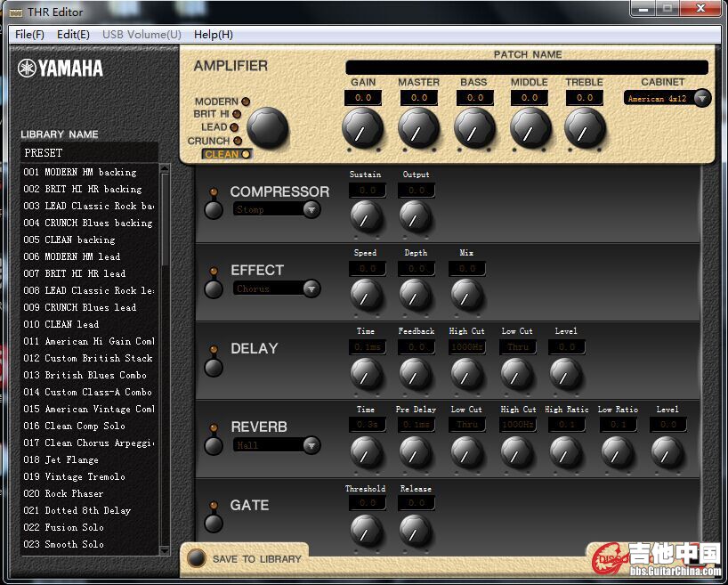
Task: Select preset 001 MODERN HM backing
Action: pyautogui.click(x=89, y=172)
